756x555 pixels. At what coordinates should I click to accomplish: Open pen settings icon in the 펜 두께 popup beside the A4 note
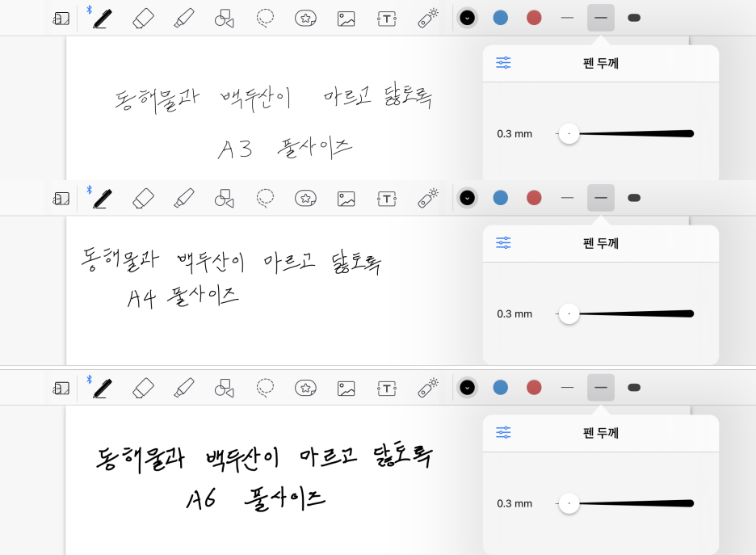click(503, 243)
